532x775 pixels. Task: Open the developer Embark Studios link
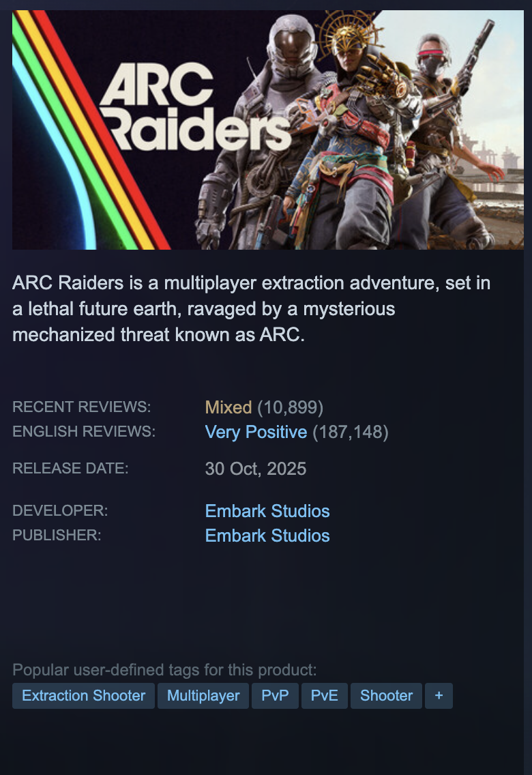(267, 510)
